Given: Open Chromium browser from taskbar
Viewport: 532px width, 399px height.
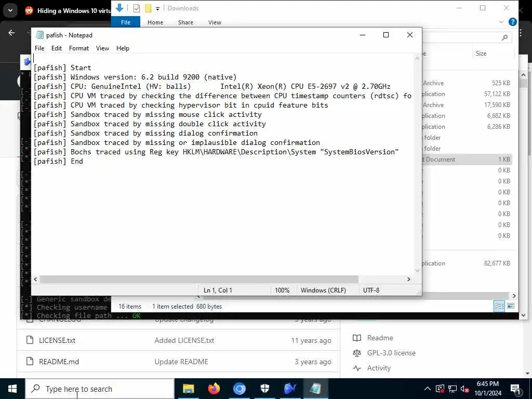Looking at the screenshot, I should pos(239,389).
